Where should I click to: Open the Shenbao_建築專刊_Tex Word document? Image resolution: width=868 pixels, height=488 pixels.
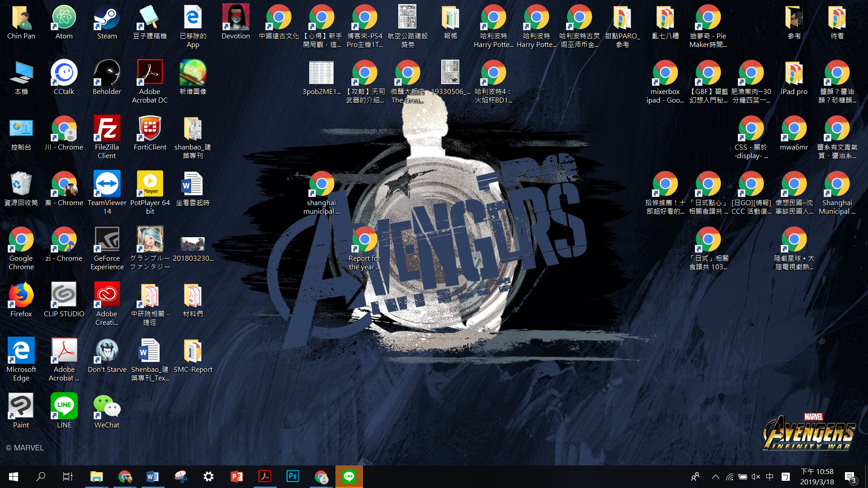(x=150, y=360)
